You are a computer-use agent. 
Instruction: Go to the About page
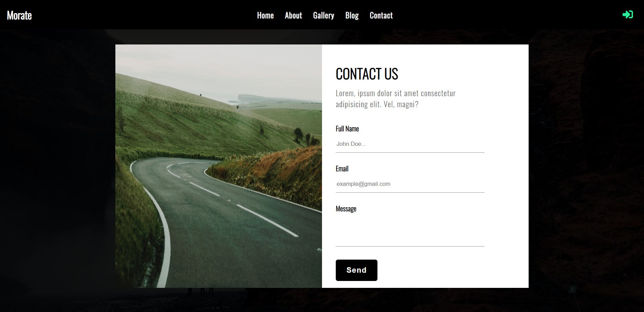[x=293, y=16]
